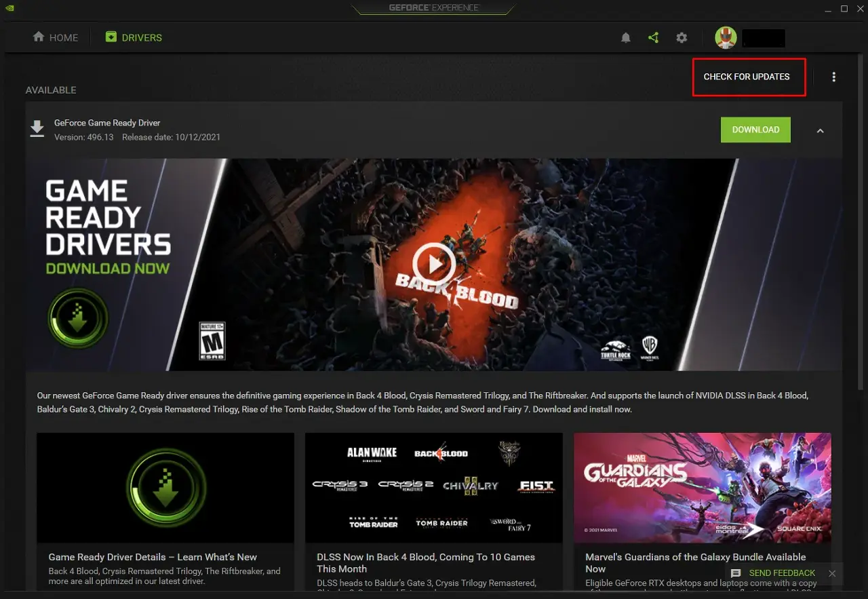Click the 'AVAILABLE' section heading
Viewport: 868px width, 599px height.
(x=51, y=90)
